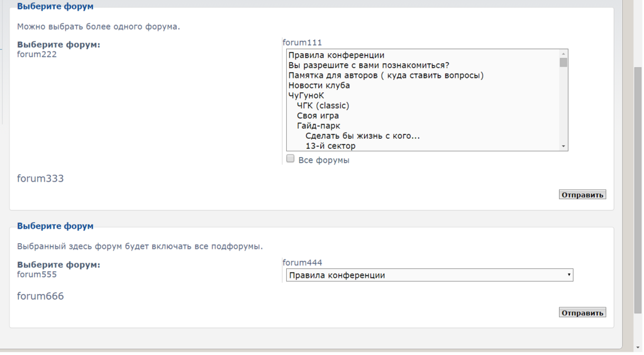Pick 'Сделать бы жизнь с кого...' entry
The width and height of the screenshot is (644, 355).
click(x=362, y=136)
